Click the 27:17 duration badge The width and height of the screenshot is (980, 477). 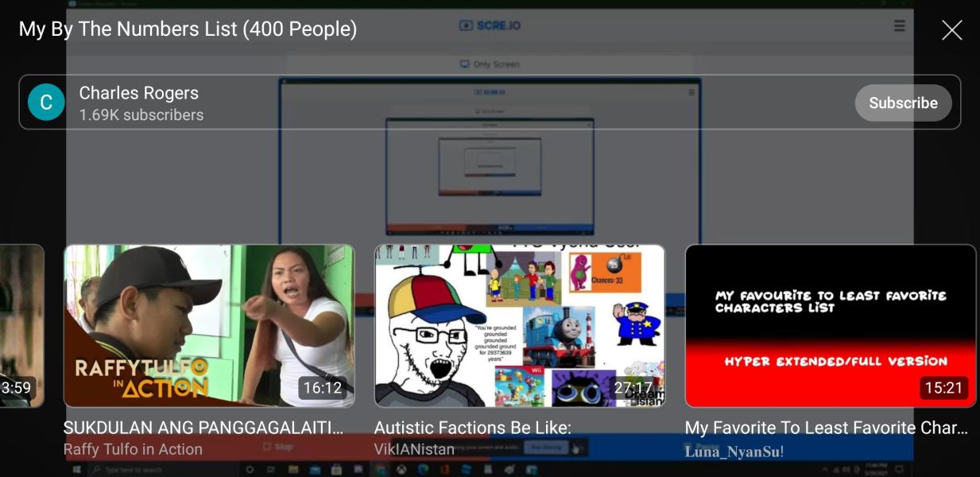point(633,388)
